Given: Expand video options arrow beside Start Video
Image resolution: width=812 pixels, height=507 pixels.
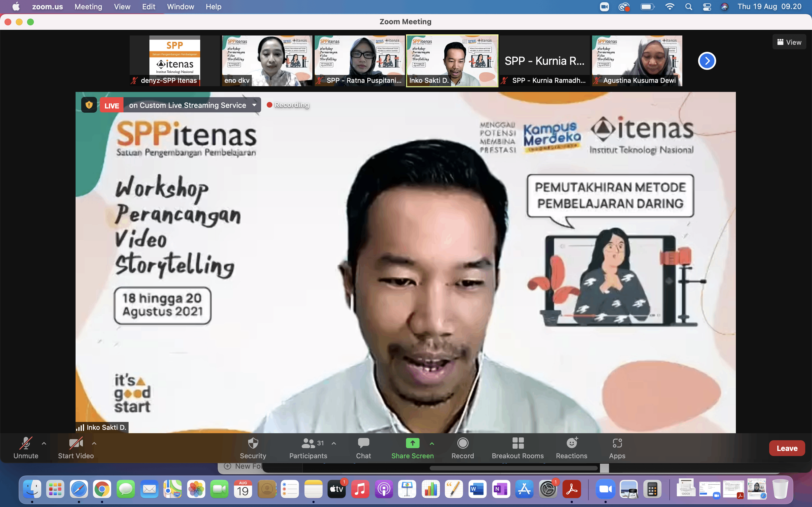Looking at the screenshot, I should [x=94, y=443].
